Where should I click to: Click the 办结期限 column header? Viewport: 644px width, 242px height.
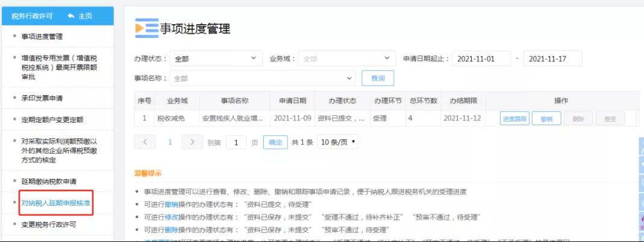[463, 101]
